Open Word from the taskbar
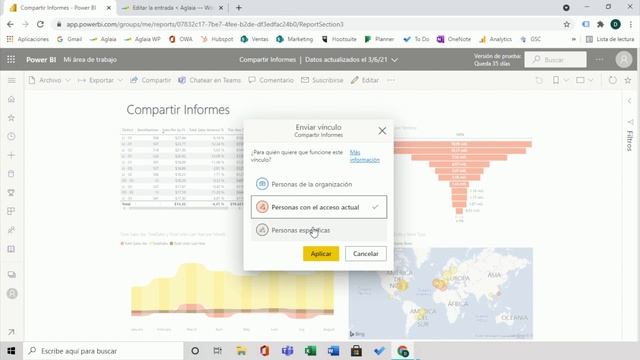This screenshot has width=640, height=360. (333, 351)
